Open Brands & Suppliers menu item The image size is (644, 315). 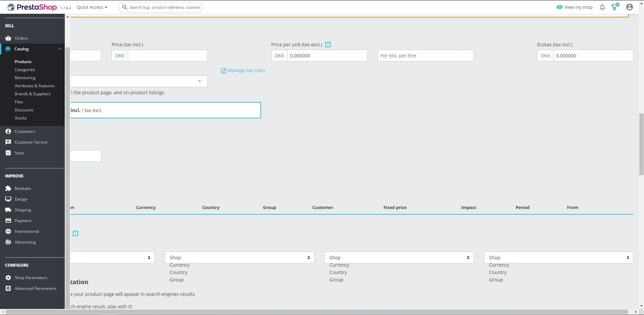pos(33,94)
